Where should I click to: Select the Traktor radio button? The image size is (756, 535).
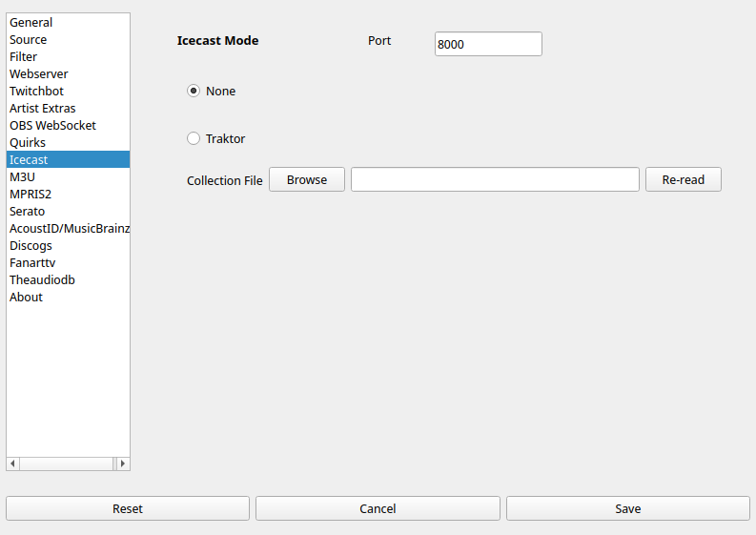(x=194, y=139)
